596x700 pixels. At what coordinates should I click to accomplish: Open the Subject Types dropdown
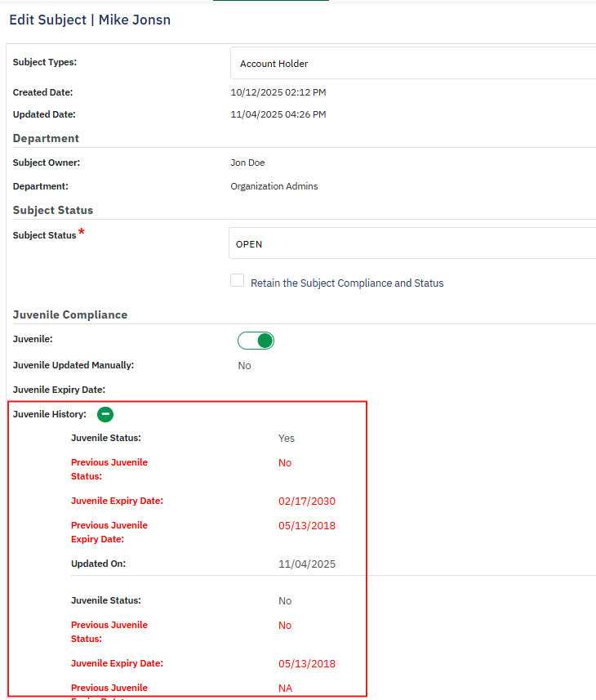point(412,63)
